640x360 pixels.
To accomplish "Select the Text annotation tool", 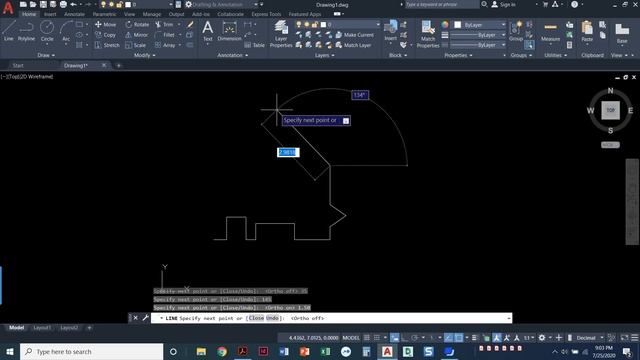I will pos(207,31).
